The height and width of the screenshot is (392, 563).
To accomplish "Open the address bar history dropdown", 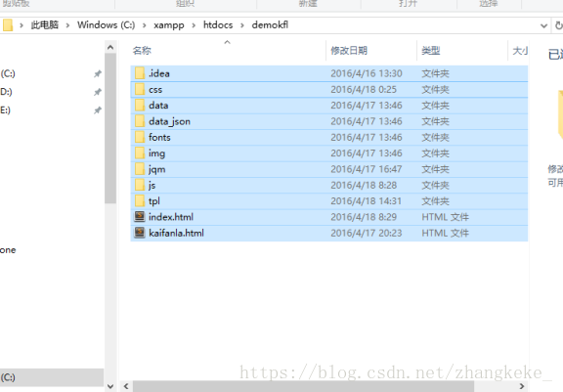I will tap(543, 25).
